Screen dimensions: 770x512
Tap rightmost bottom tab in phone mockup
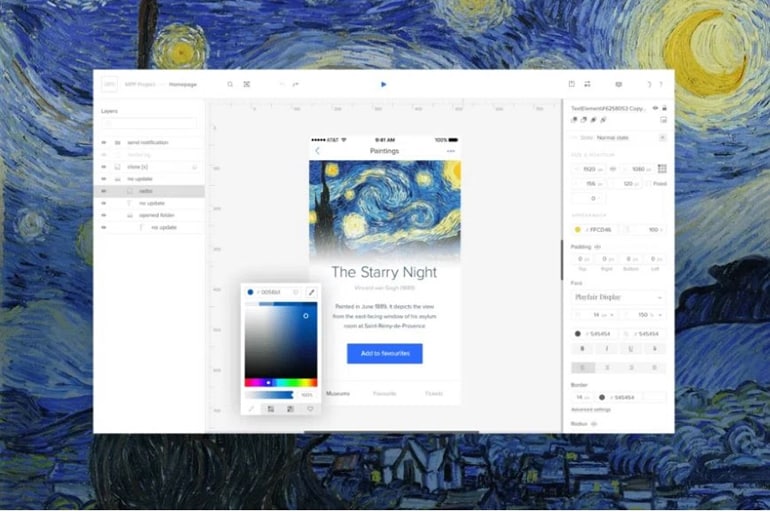coord(434,394)
